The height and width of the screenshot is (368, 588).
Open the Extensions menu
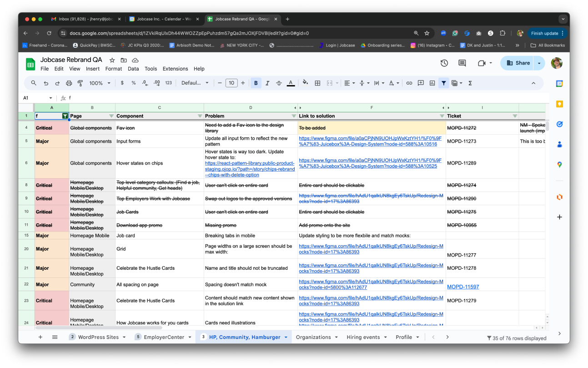pos(175,69)
